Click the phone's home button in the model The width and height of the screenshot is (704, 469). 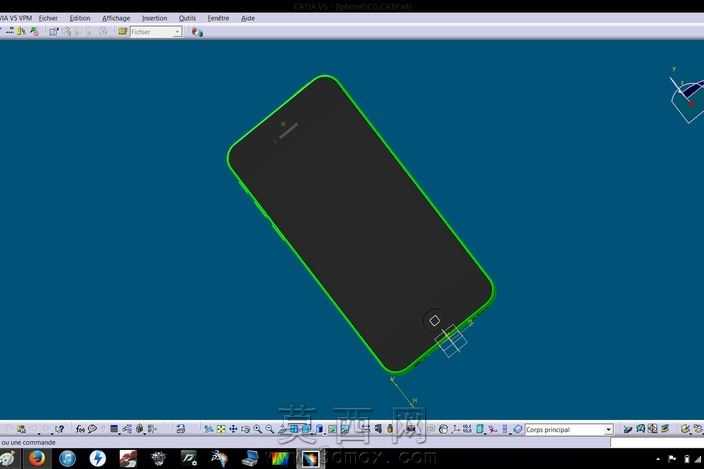(434, 320)
